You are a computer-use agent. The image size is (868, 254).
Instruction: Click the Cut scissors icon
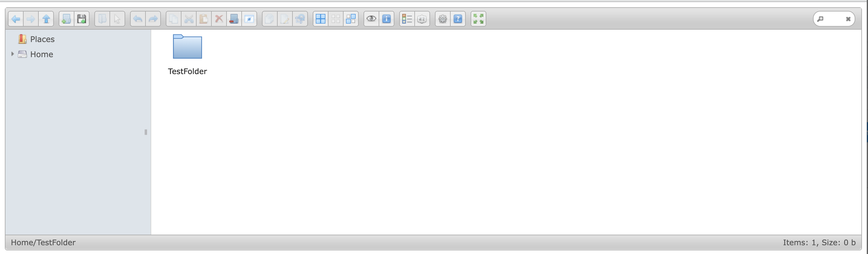189,19
